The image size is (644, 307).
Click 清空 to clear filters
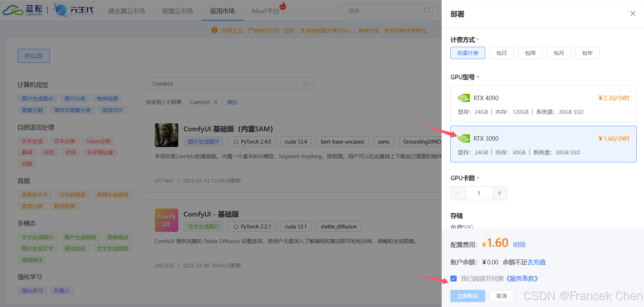[x=232, y=102]
